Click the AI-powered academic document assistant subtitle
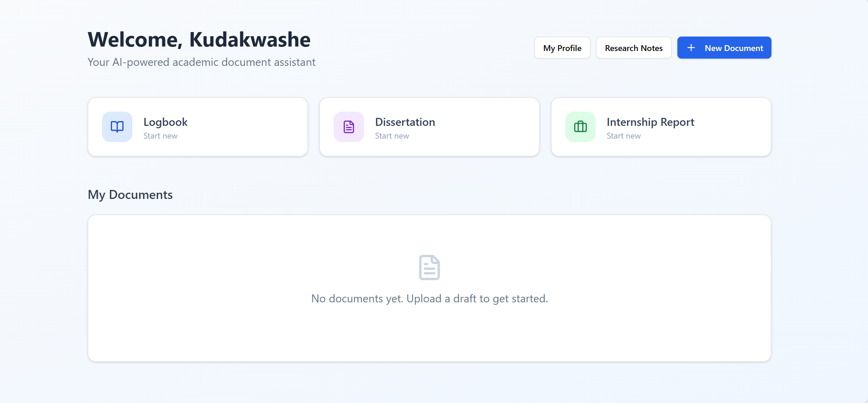 point(202,62)
